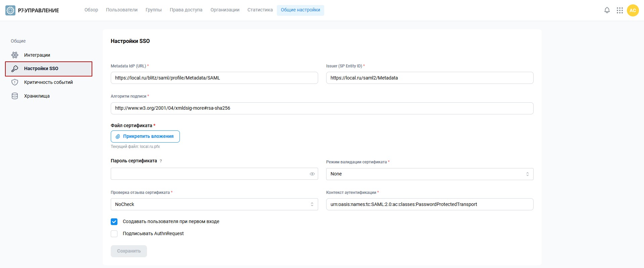Click the AC user avatar
The width and height of the screenshot is (644, 268).
633,10
